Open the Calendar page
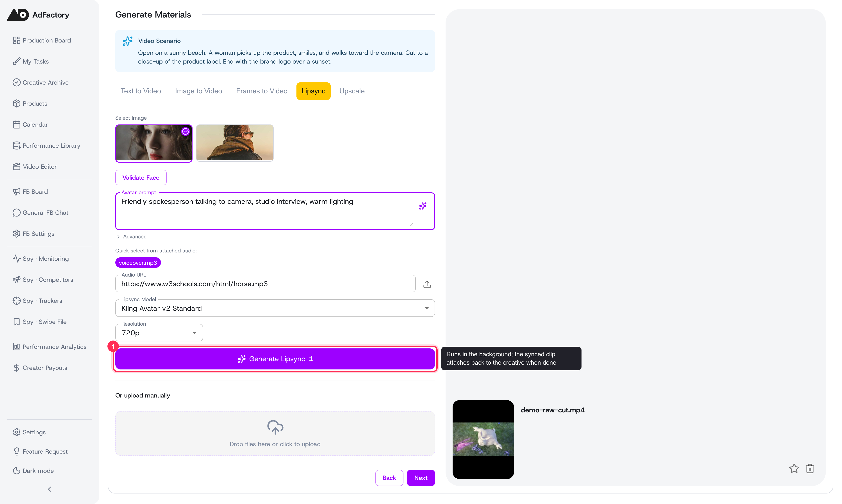842x504 pixels. pos(30,125)
